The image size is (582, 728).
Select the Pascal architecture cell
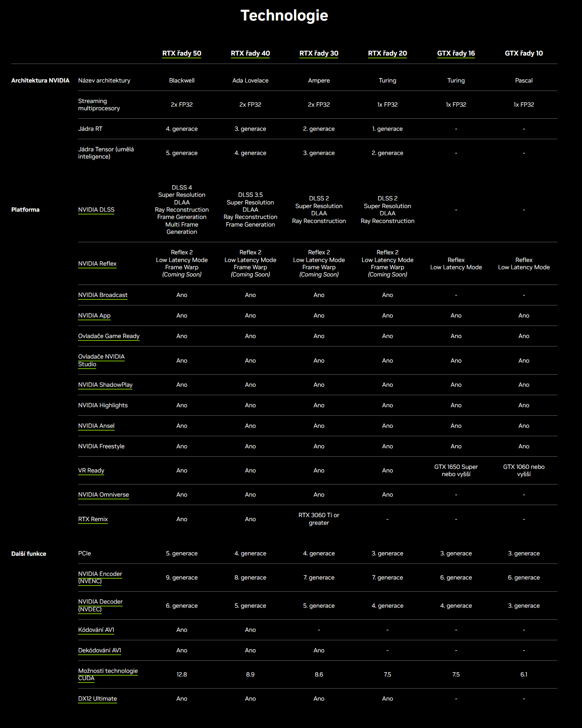pyautogui.click(x=524, y=80)
